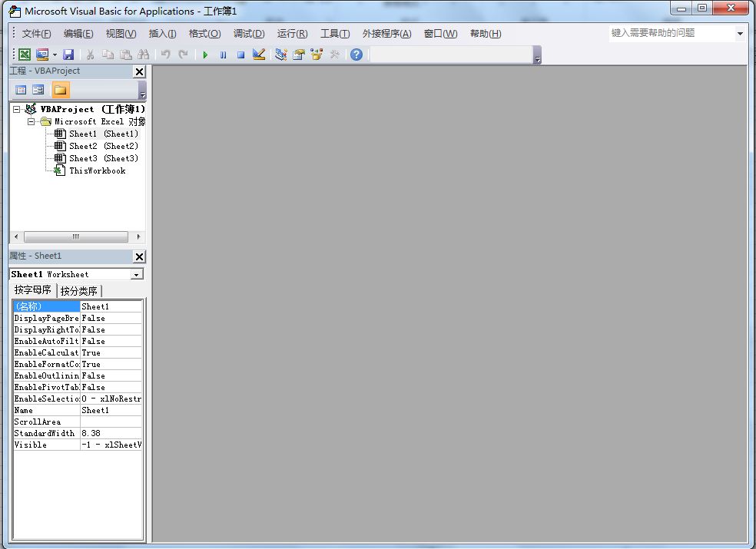Viewport: 756px width, 549px height.
Task: Select Sheet2 (Sheet2) in project tree
Action: tap(104, 146)
